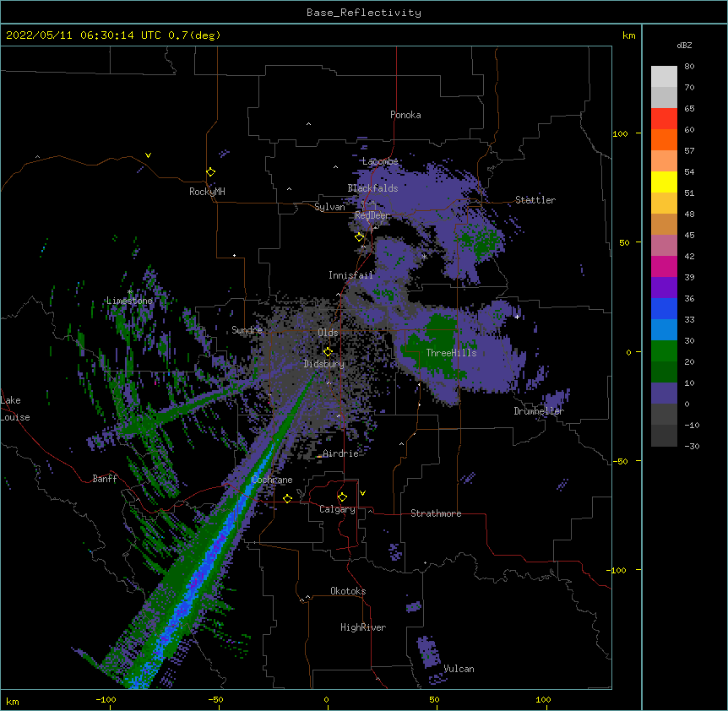Click the dark gray -10 dBZ swatch
Image resolution: width=728 pixels, height=711 pixels.
pyautogui.click(x=664, y=436)
